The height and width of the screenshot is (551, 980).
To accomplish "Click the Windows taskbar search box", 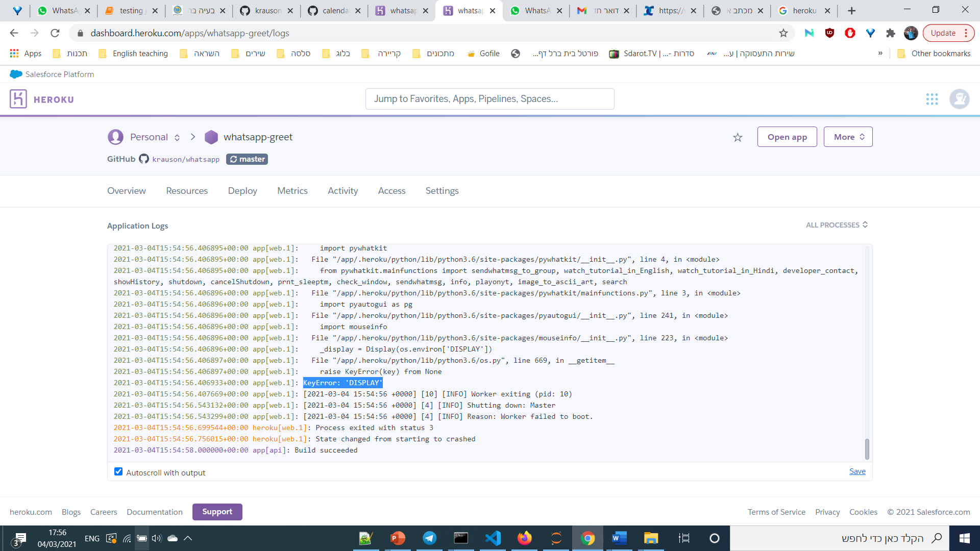I will click(x=840, y=538).
